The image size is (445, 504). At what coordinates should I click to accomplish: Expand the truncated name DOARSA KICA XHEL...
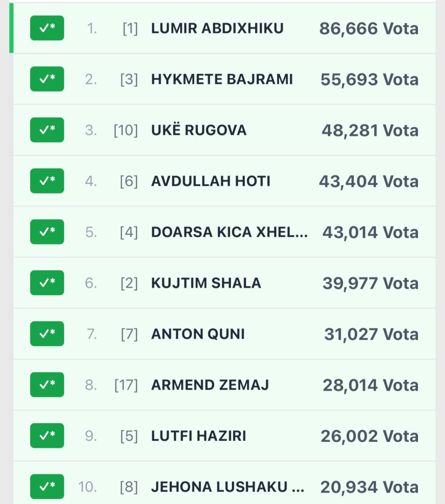tap(229, 232)
